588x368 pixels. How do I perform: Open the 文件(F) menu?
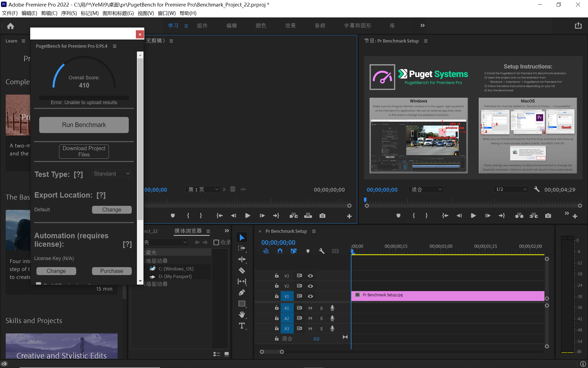pos(10,13)
